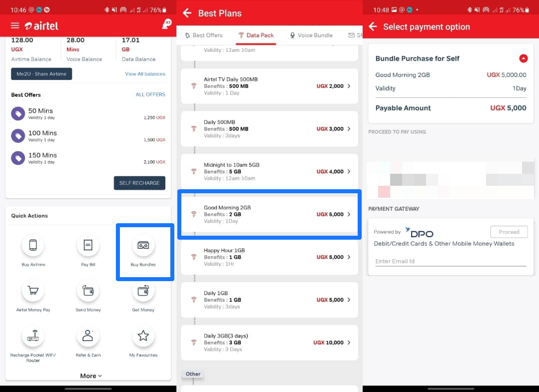Select the Other plans category label
The width and height of the screenshot is (539, 392).
(193, 374)
